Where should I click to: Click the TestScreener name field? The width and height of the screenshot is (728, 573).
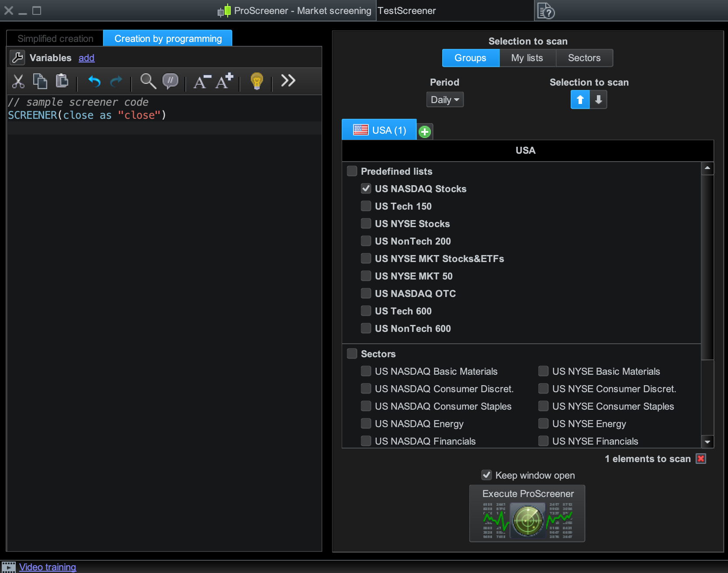coord(455,10)
